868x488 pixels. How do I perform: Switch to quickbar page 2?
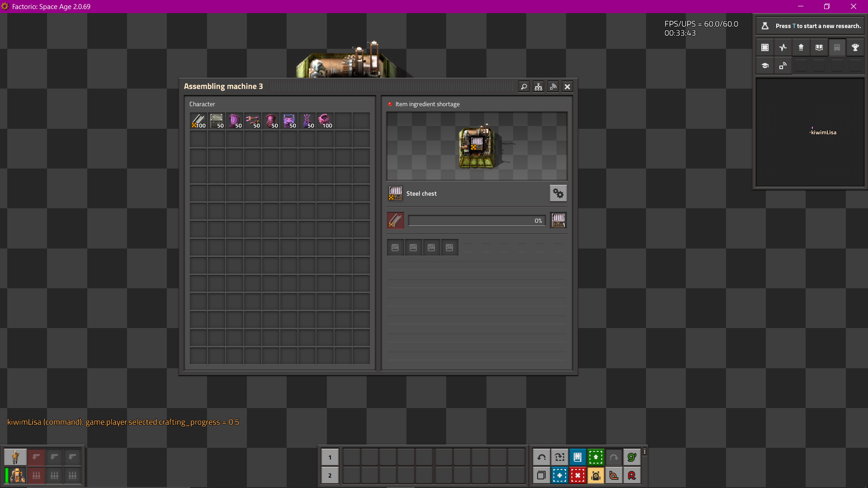pyautogui.click(x=330, y=475)
